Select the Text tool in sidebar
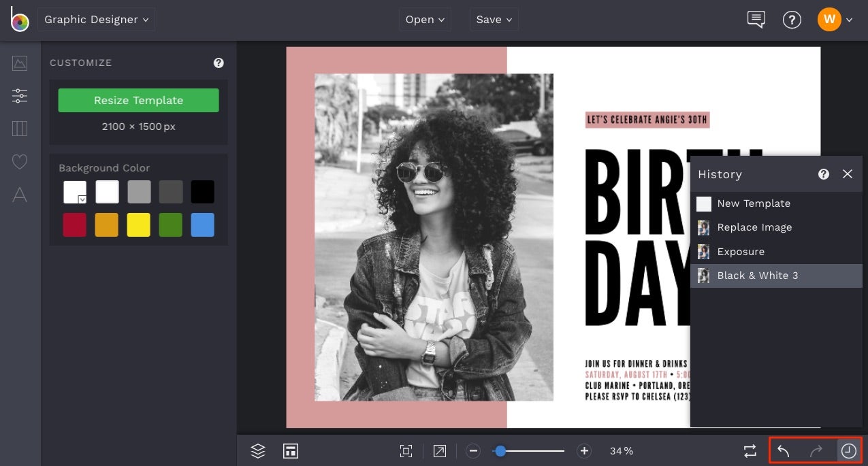This screenshot has width=868, height=466. pyautogui.click(x=19, y=195)
